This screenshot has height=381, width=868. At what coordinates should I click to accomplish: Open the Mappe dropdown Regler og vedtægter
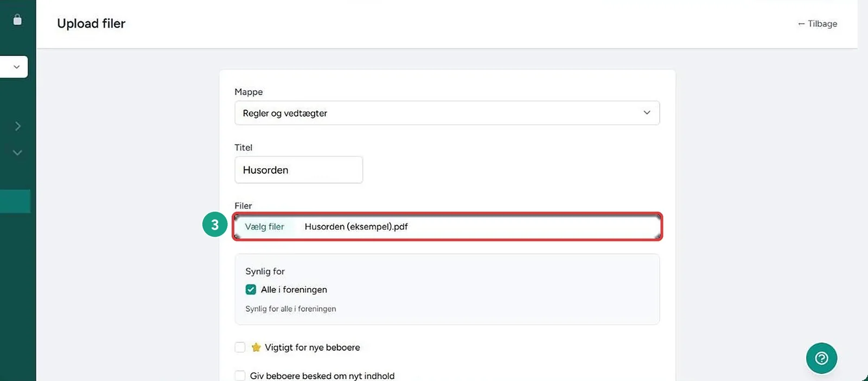(447, 113)
